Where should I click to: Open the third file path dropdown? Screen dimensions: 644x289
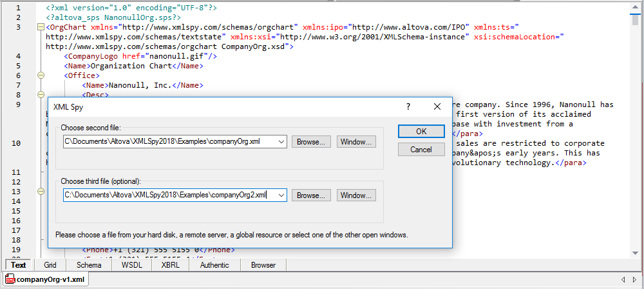tap(281, 195)
